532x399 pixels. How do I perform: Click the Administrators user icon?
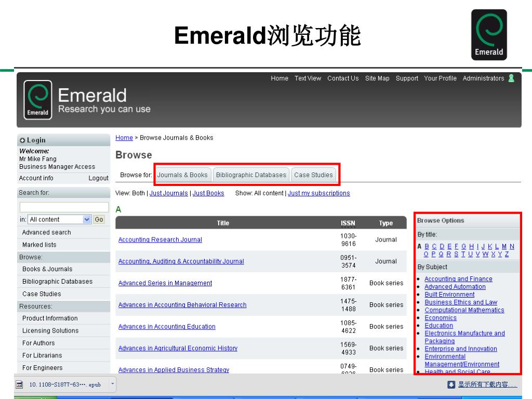coord(511,78)
